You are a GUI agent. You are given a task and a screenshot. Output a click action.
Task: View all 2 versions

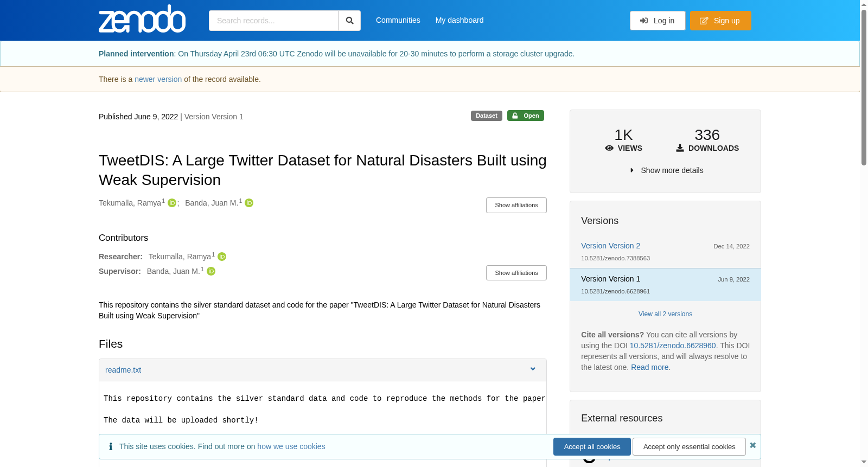coord(665,314)
